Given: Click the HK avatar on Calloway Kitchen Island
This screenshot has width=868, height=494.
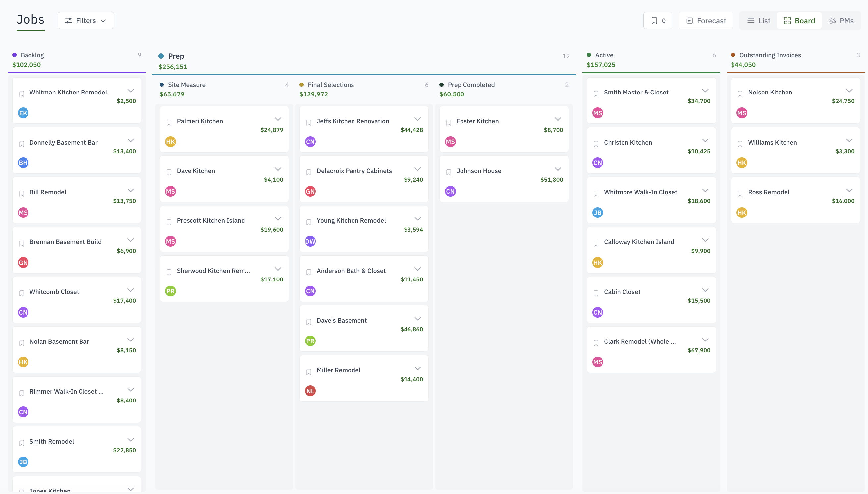Looking at the screenshot, I should coord(598,263).
